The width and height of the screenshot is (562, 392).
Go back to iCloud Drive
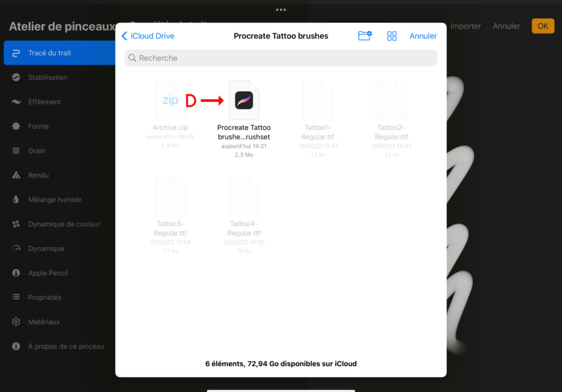(148, 36)
